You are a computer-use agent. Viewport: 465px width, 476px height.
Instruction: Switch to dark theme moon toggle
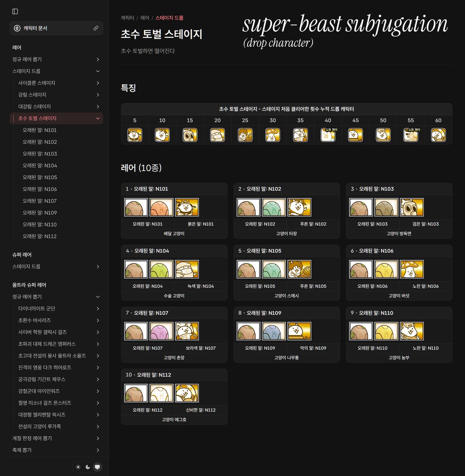[88, 467]
